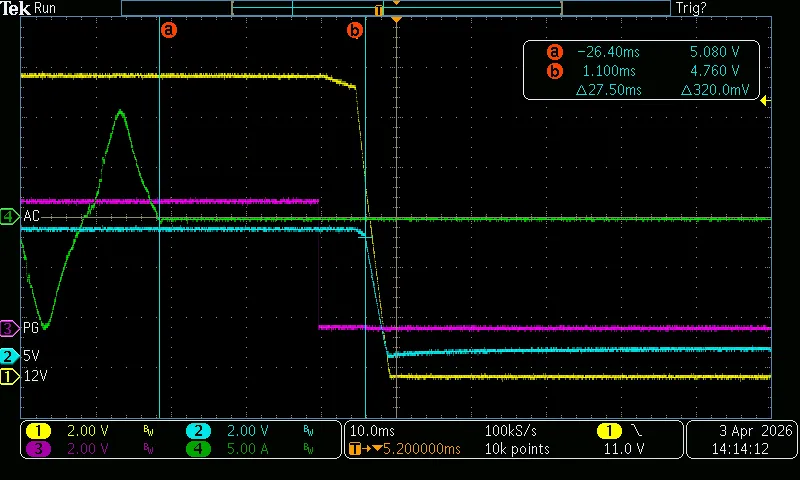Click the yellow channel 1 badge in readout

[38, 431]
